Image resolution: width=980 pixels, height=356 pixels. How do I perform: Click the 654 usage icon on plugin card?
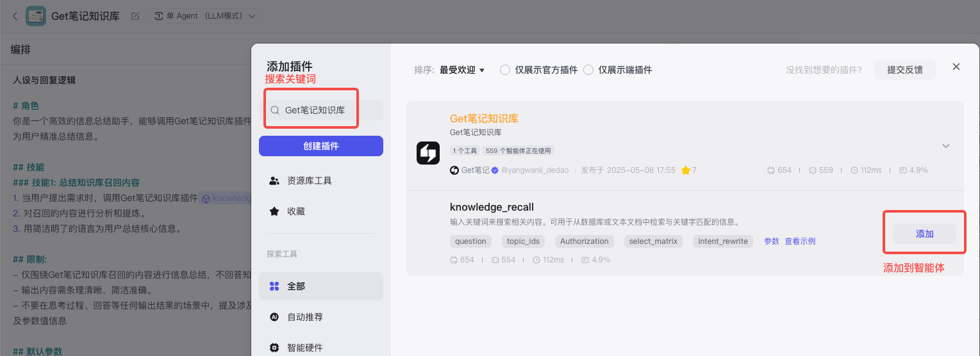[x=771, y=170]
